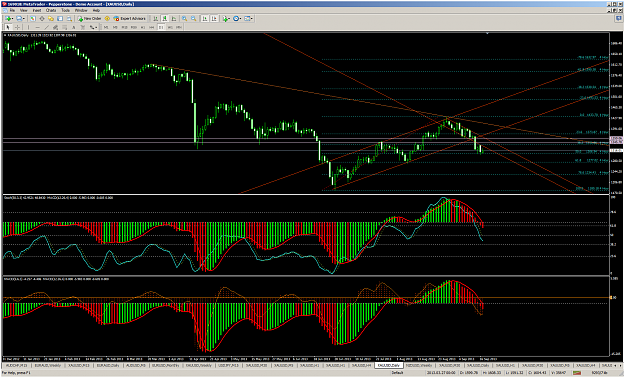Viewport: 625px width, 377px height.
Task: Switch chart to Bar Chart type
Action: coord(155,18)
